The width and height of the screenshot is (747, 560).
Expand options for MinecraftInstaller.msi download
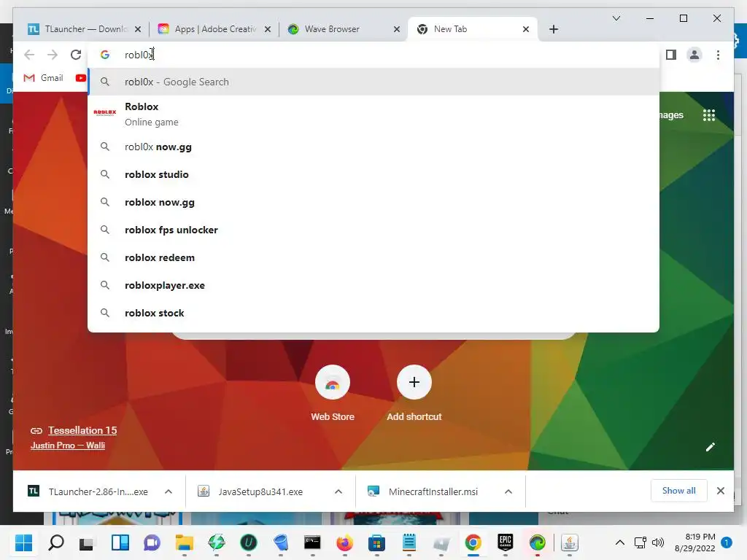(x=508, y=491)
